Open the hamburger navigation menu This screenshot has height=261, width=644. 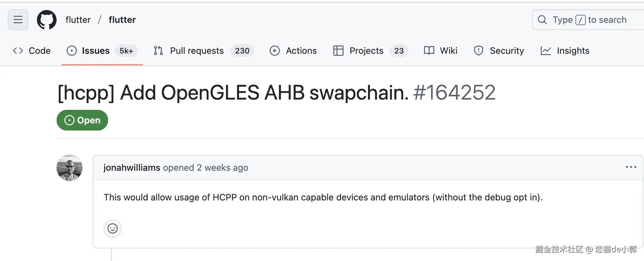tap(18, 20)
